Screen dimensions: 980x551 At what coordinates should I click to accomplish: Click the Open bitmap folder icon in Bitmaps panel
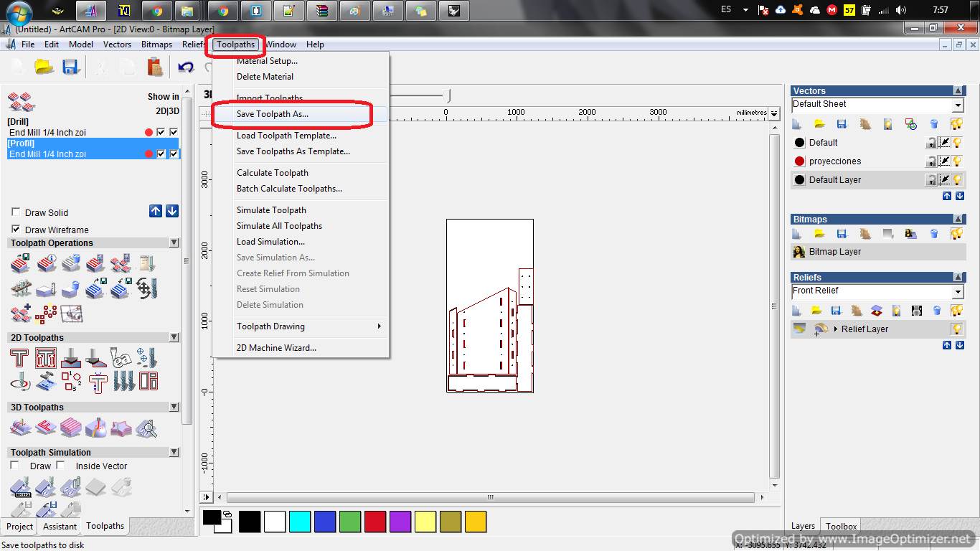pyautogui.click(x=819, y=234)
